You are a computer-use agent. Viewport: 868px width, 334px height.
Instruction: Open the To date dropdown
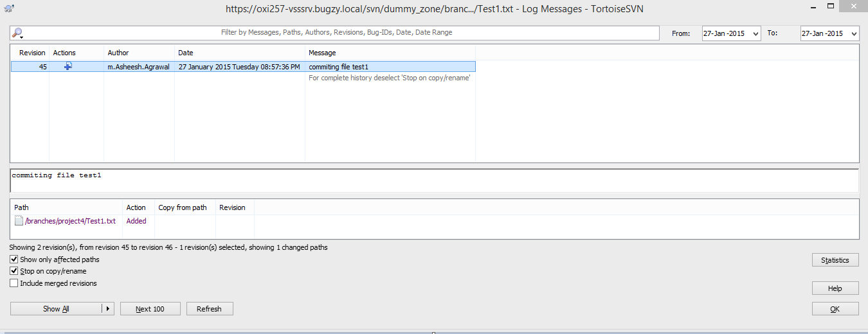tap(853, 33)
